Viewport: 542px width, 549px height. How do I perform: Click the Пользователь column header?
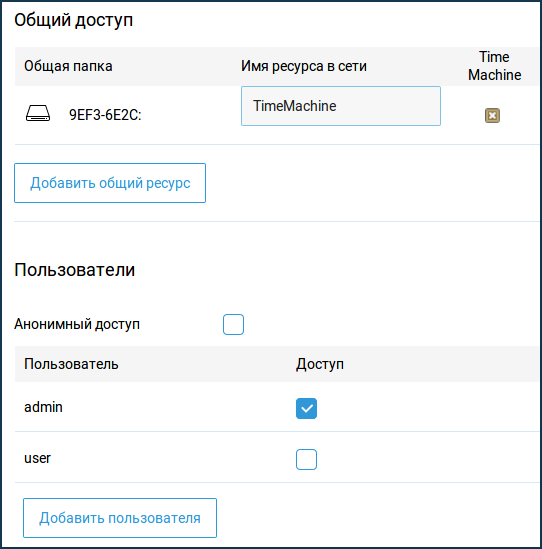pos(71,364)
